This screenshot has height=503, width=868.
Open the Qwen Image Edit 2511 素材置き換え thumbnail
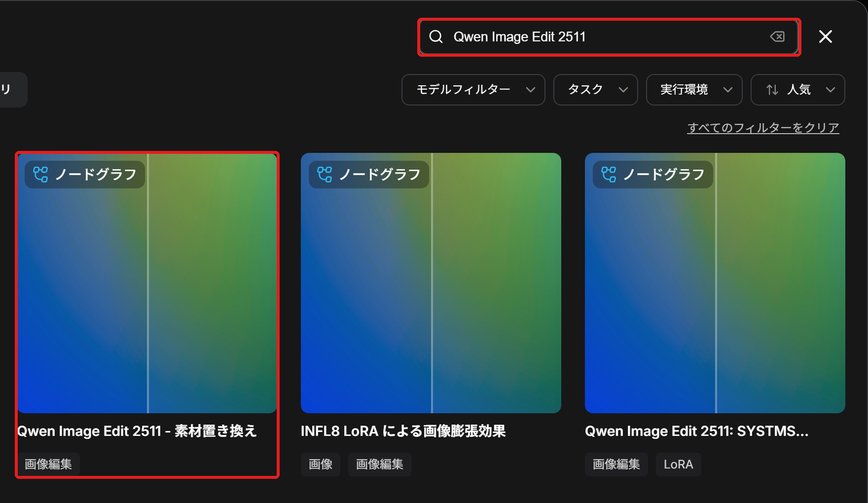tap(147, 283)
